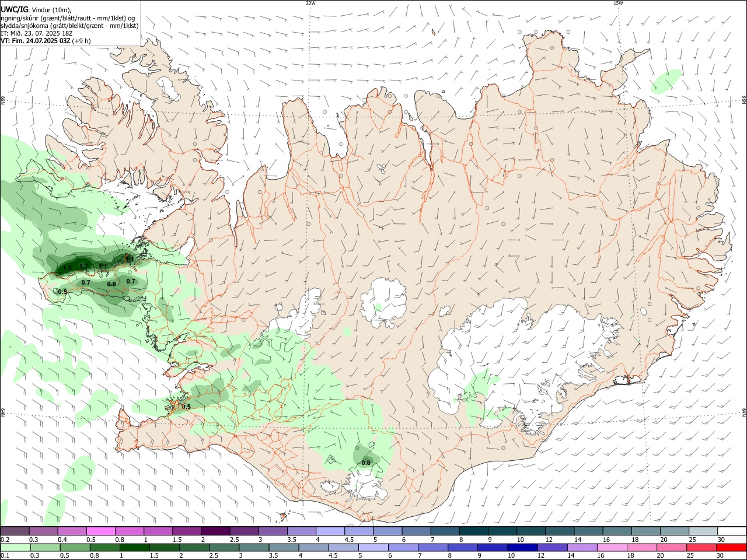
Task: Pick the red swatch after 30 in bottom row
Action: pos(731,548)
